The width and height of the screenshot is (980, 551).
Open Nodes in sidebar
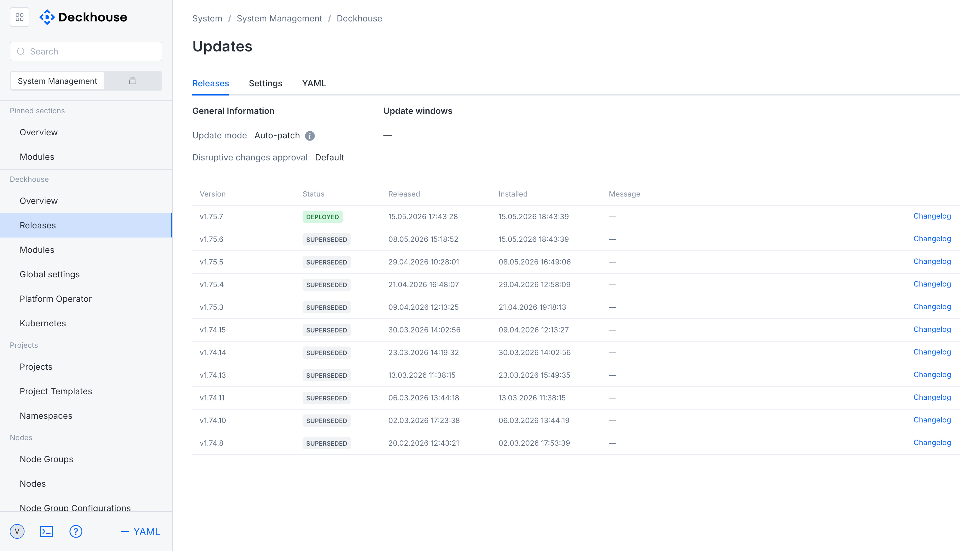(x=86, y=484)
